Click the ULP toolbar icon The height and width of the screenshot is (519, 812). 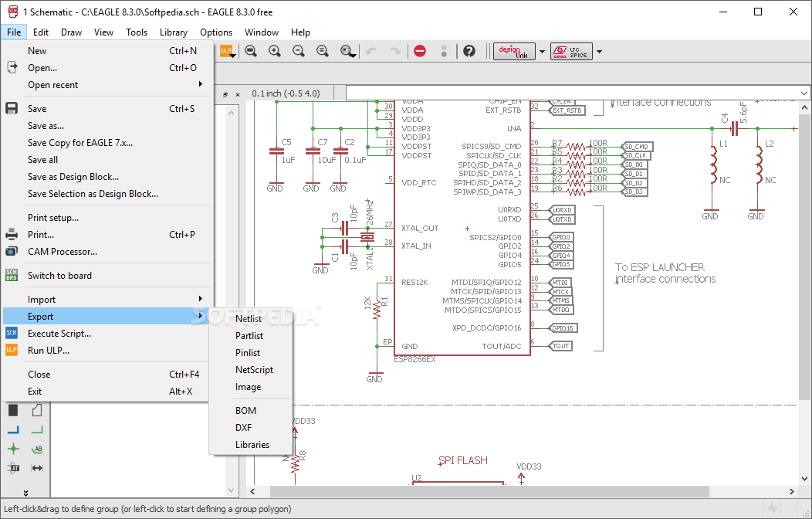[228, 51]
